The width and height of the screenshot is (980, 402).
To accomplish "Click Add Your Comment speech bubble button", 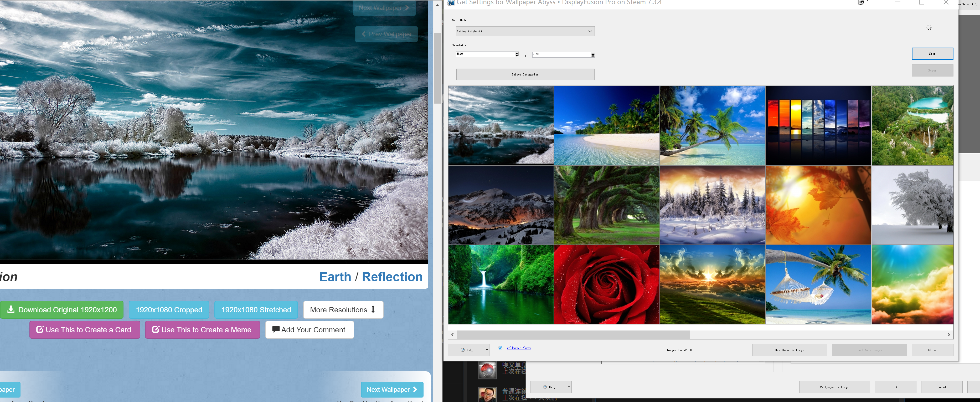I will (309, 330).
